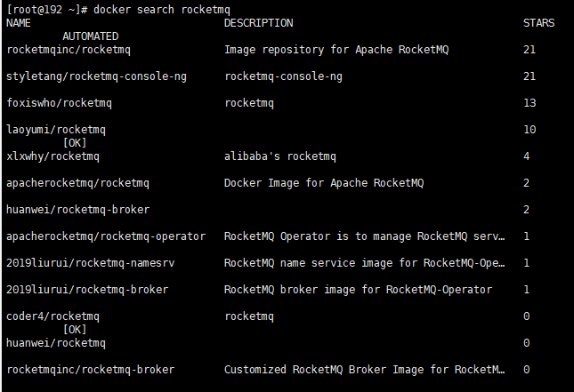This screenshot has width=574, height=392.
Task: Select coder4/rocketmq image name
Action: (53, 316)
